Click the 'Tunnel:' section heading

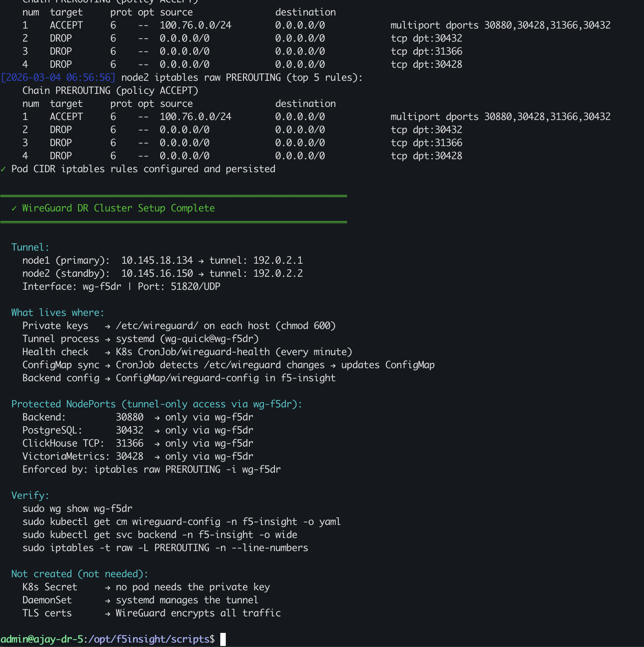[x=30, y=248]
